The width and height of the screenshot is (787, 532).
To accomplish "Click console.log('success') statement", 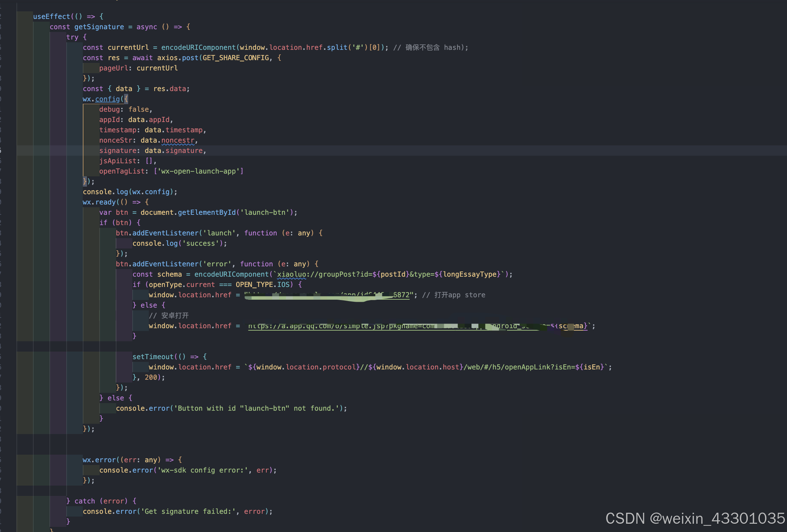I will 179,243.
